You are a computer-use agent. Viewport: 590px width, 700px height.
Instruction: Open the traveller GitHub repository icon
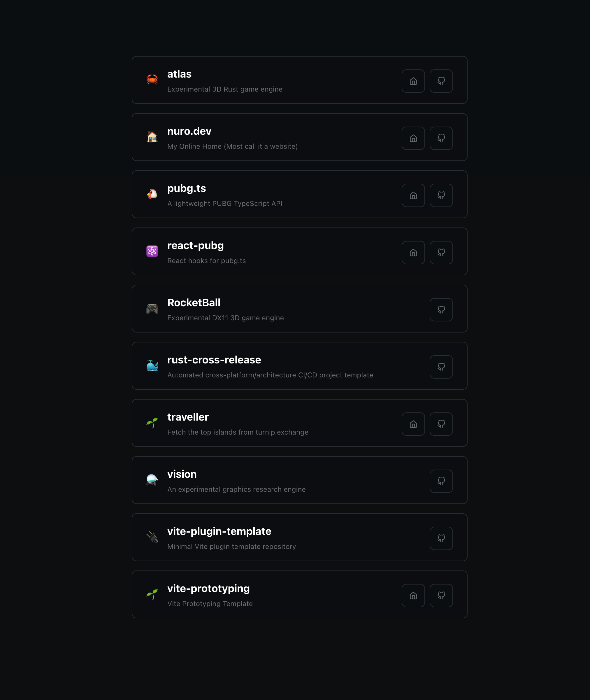point(441,424)
